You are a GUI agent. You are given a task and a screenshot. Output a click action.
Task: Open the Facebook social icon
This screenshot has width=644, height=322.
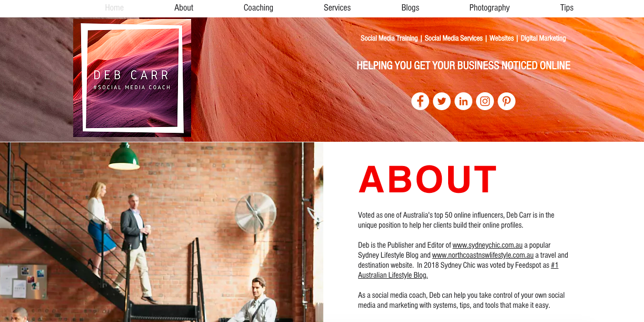click(420, 101)
